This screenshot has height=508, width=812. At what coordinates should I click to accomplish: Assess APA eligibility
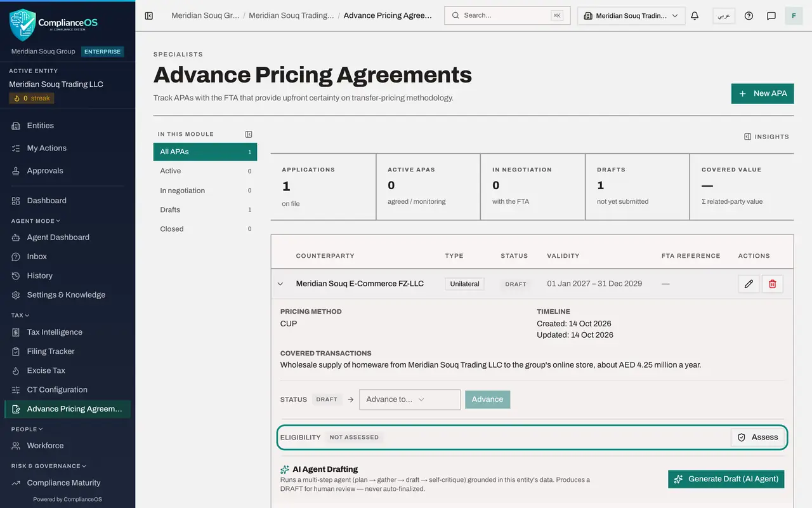(757, 438)
